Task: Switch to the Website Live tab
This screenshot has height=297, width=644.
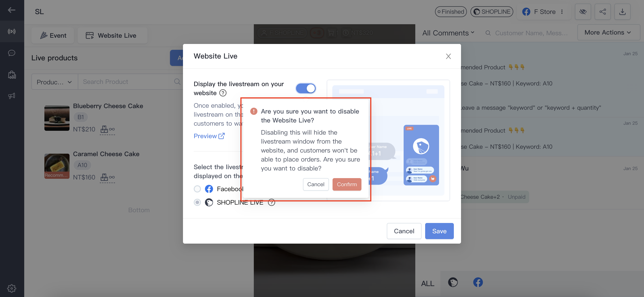Action: 112,35
